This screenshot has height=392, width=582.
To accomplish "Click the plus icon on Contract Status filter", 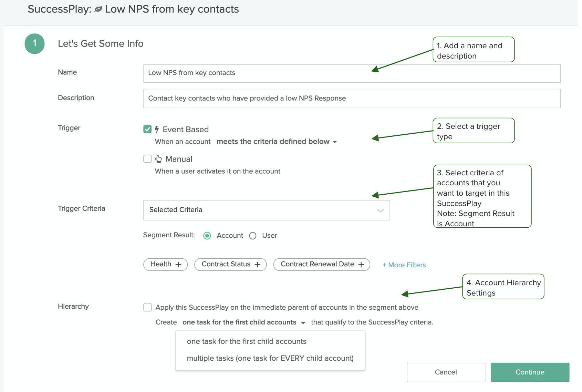I will coord(257,265).
